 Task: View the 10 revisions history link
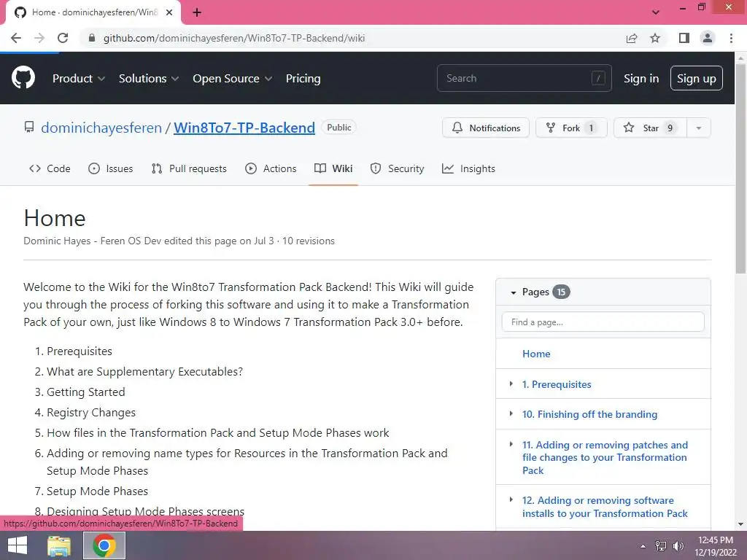coord(309,241)
